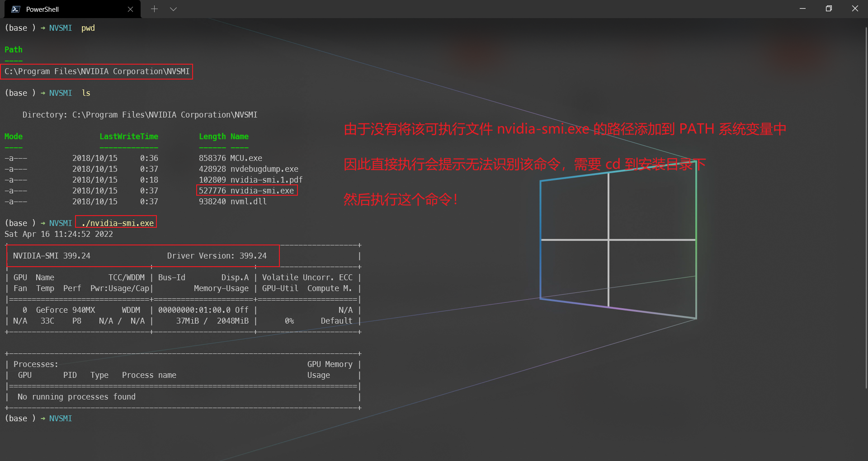Click nvidia-smi.exe in the file listing

pyautogui.click(x=262, y=191)
